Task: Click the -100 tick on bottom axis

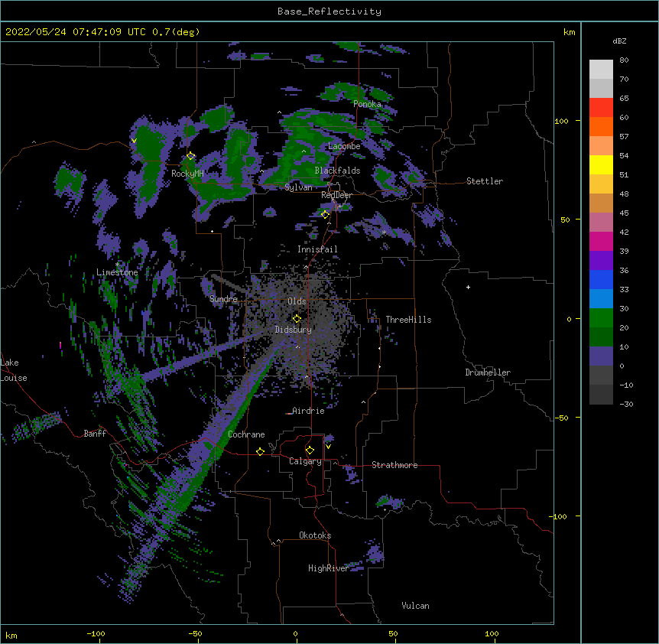Action: coord(96,633)
